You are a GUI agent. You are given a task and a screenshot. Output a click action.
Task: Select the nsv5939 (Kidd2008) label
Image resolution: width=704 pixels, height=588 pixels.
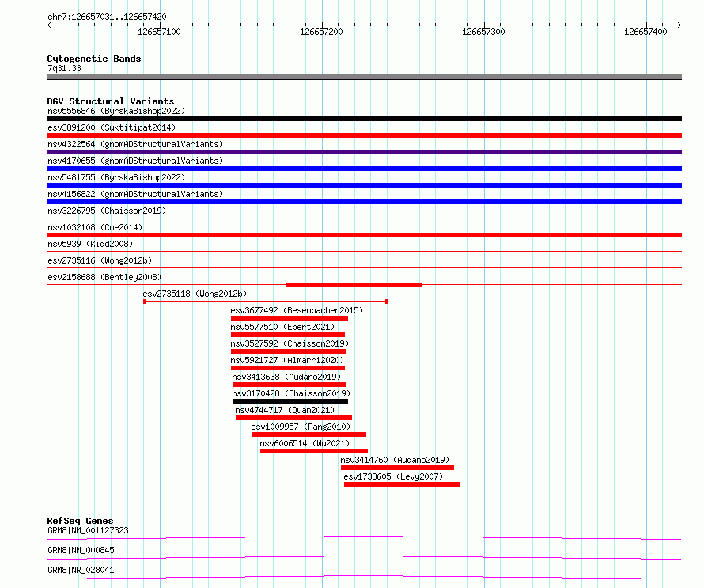pos(90,244)
